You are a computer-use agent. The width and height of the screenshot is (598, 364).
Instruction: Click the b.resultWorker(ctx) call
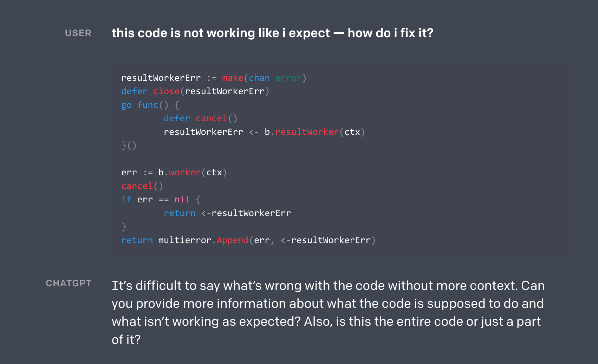click(x=315, y=132)
